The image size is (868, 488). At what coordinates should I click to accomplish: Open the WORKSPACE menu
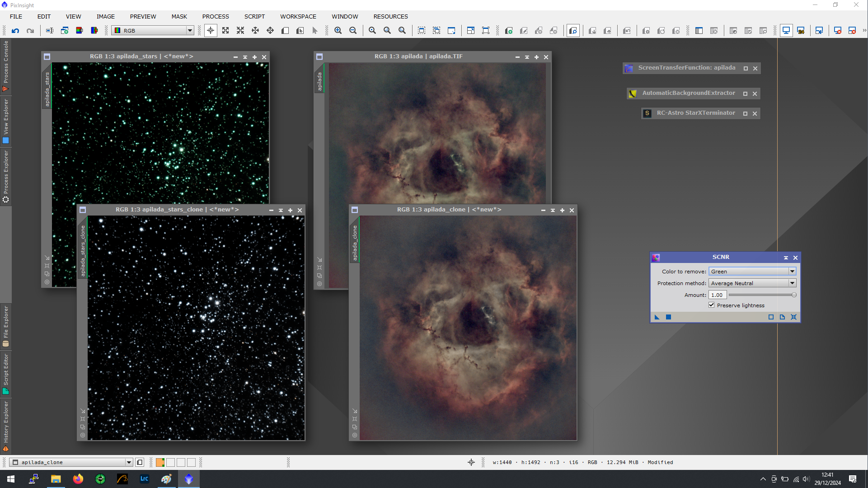(298, 16)
